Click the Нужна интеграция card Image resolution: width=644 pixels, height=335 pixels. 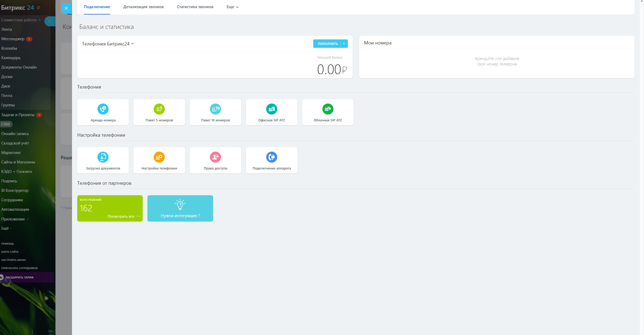pyautogui.click(x=180, y=208)
